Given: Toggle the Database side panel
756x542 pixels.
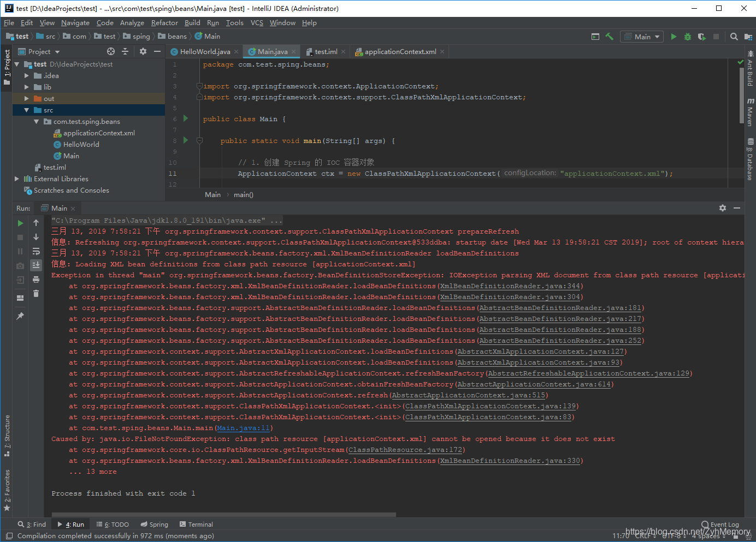Looking at the screenshot, I should (x=751, y=159).
